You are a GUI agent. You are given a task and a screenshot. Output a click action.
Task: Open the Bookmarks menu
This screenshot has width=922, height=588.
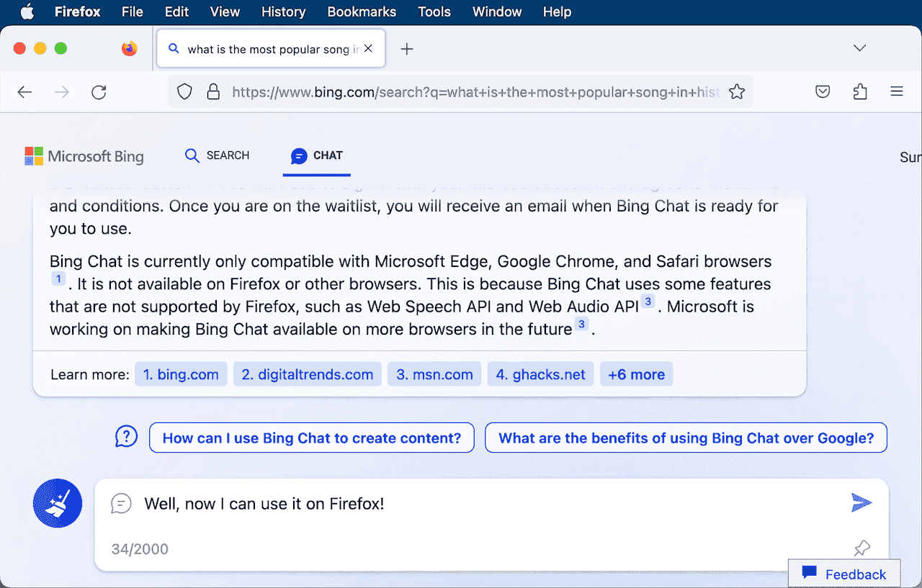(362, 12)
